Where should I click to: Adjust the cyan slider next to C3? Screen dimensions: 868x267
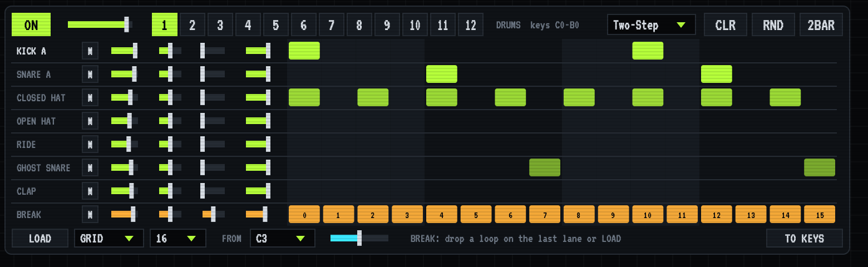(359, 238)
